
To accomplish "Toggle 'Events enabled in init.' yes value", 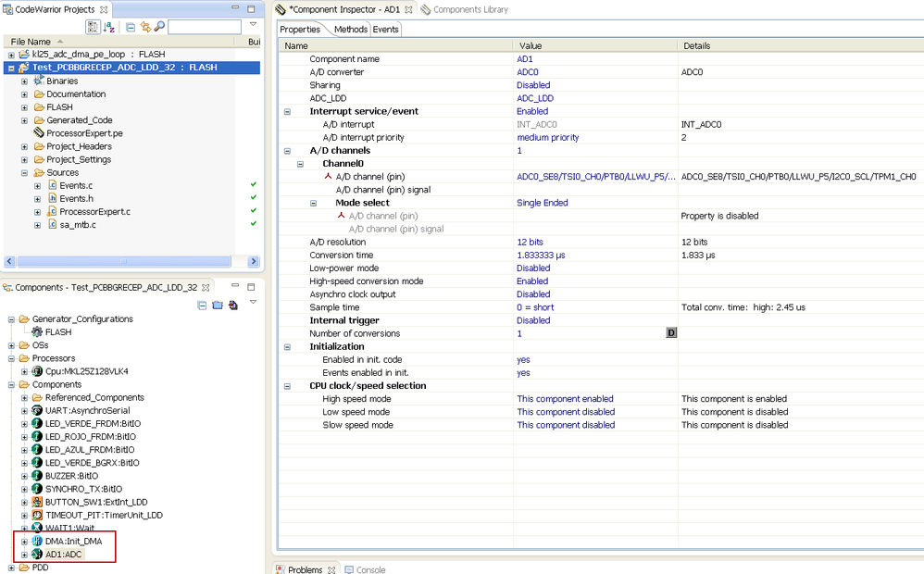I will (x=523, y=372).
